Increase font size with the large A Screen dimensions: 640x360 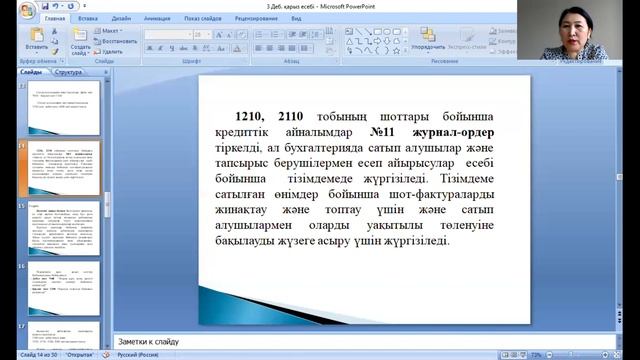[219, 35]
